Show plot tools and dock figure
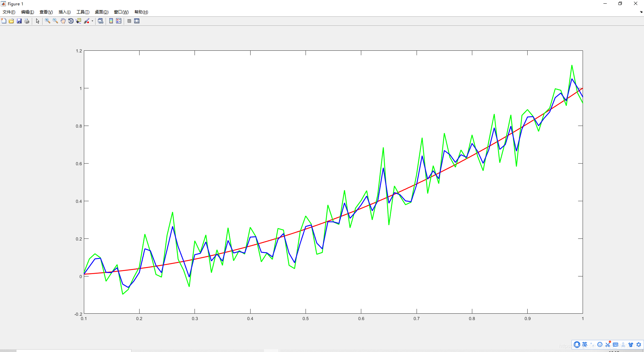 point(137,21)
